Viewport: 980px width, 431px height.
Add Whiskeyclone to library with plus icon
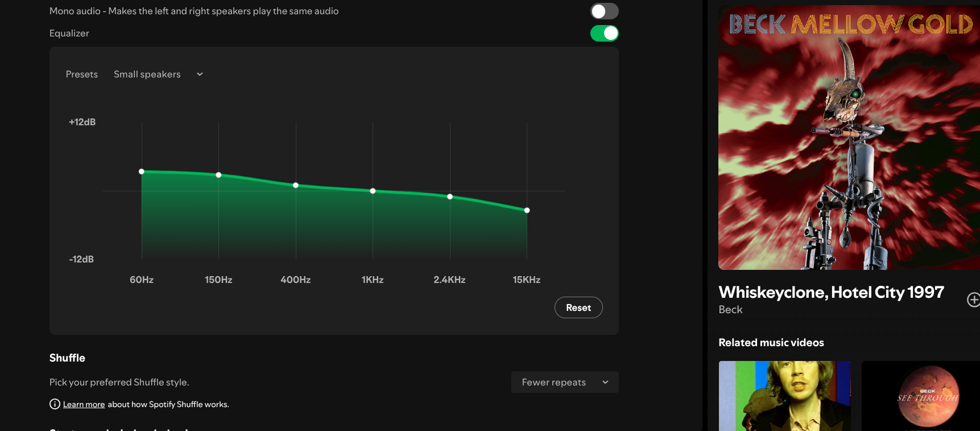pos(973,299)
